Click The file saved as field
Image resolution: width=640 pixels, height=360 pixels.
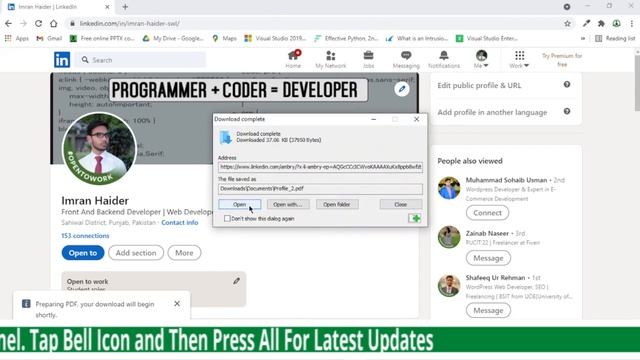(320, 189)
